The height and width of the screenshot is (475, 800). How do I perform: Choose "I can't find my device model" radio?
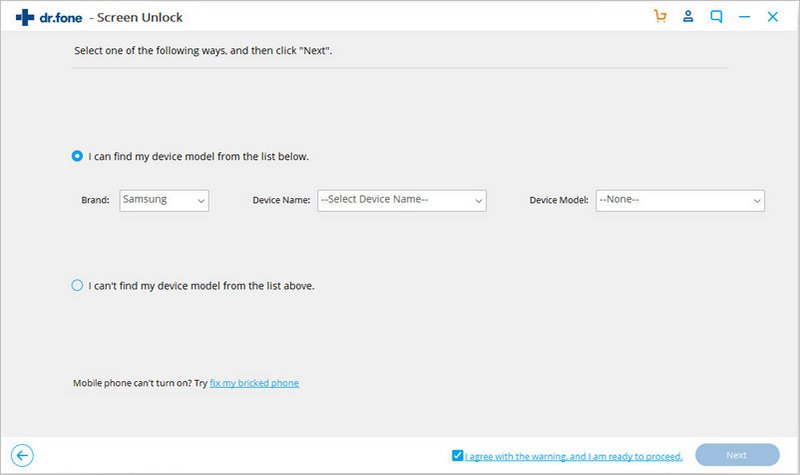coord(78,285)
